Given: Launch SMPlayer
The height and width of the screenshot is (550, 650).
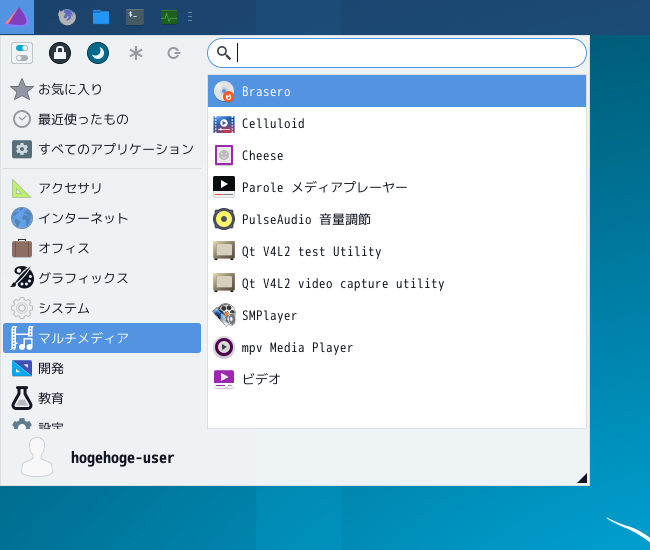Looking at the screenshot, I should [397, 315].
